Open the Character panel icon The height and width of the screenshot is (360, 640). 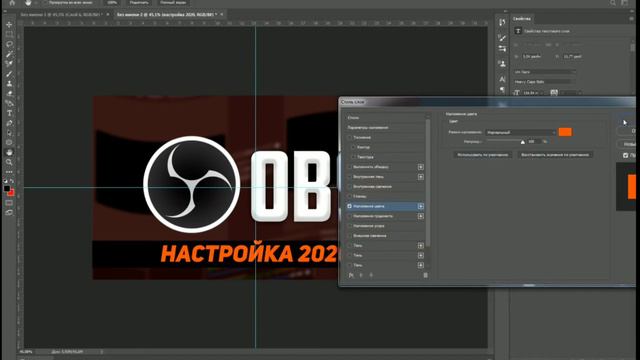pos(502,79)
